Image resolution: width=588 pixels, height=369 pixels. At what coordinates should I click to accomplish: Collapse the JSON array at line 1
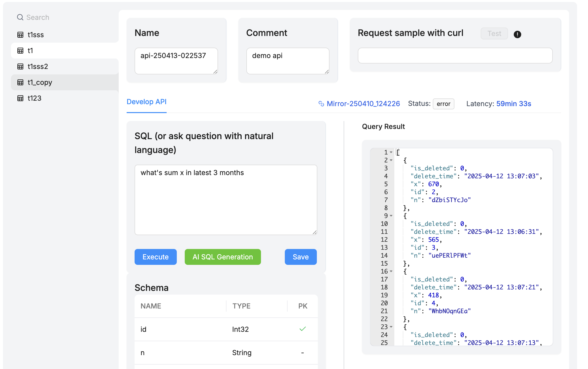[x=391, y=152]
